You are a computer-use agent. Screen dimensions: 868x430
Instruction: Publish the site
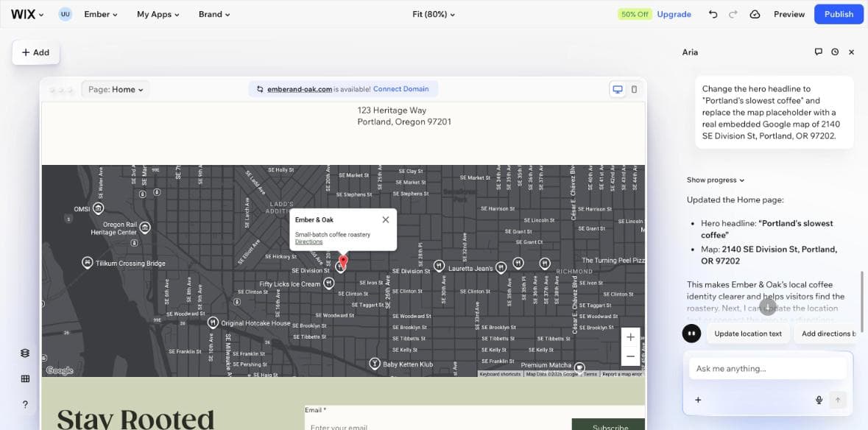(839, 15)
